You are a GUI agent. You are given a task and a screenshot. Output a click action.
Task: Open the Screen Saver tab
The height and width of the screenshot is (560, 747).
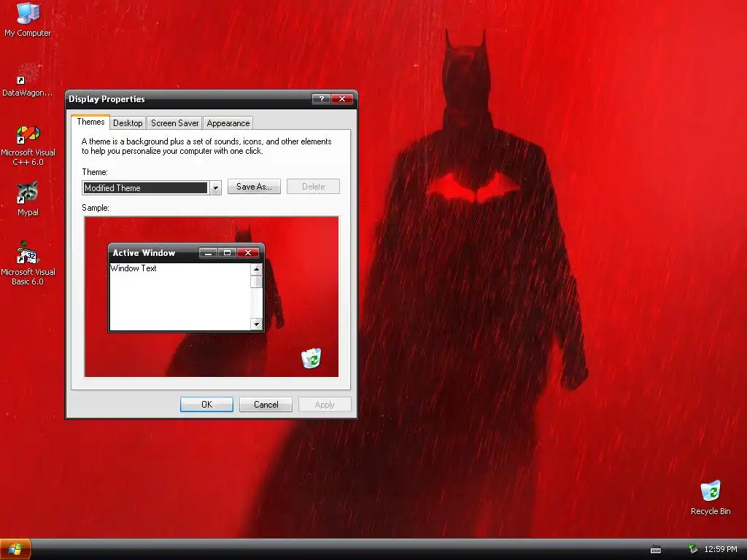(x=174, y=122)
